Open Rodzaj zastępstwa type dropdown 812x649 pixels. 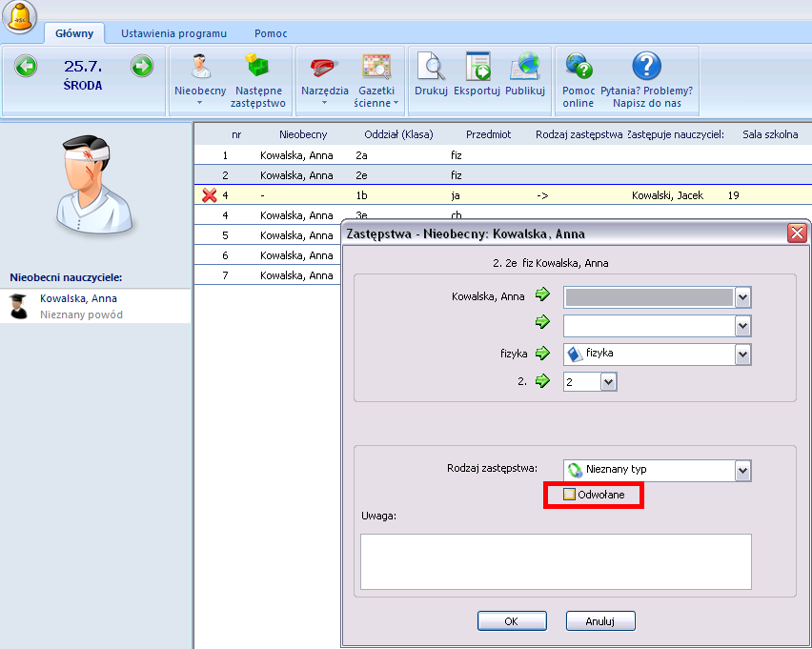pos(742,471)
